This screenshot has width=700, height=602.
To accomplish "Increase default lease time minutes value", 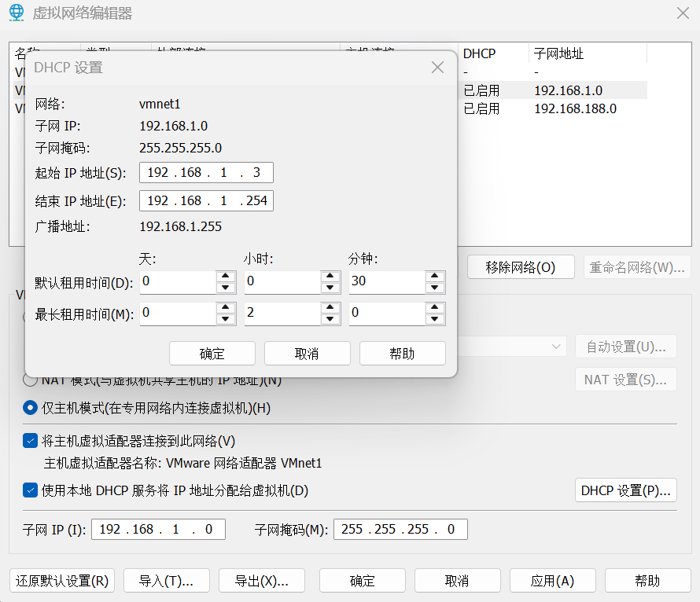I will (x=435, y=276).
